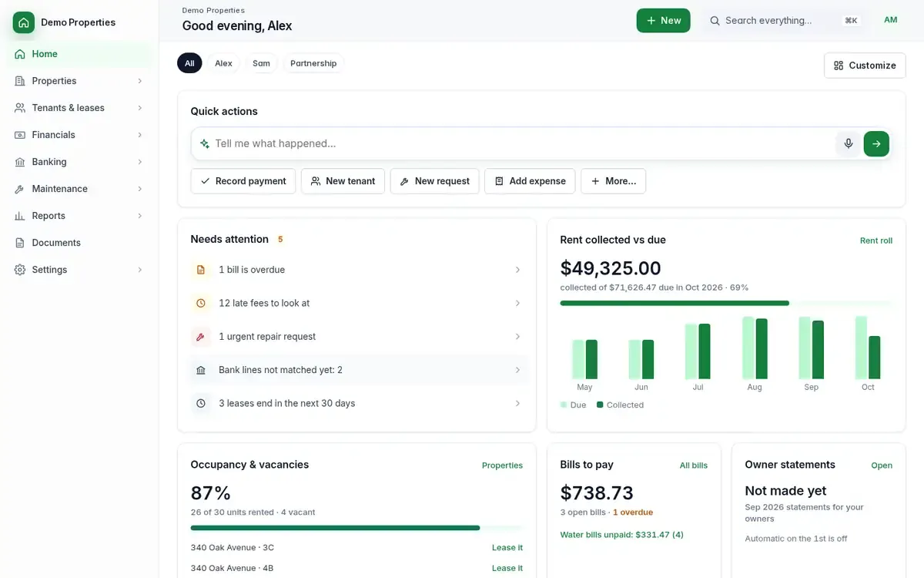Click the bank lines not matched icon

(x=201, y=370)
